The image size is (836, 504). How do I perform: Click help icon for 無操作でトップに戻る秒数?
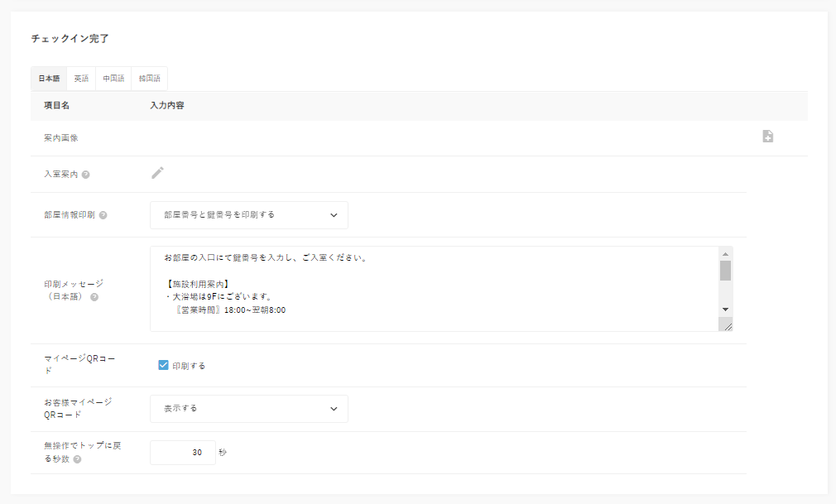(77, 458)
